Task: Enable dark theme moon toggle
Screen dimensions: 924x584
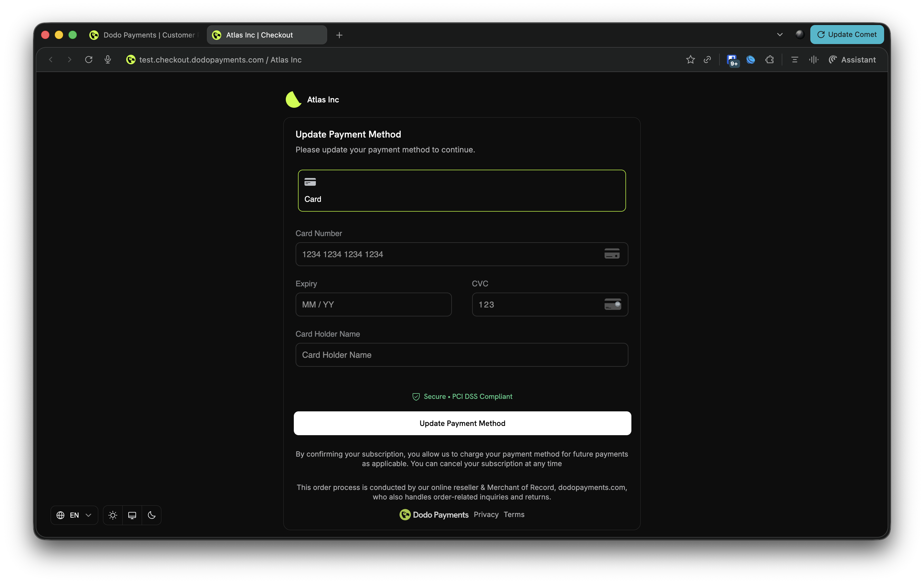Action: point(152,515)
